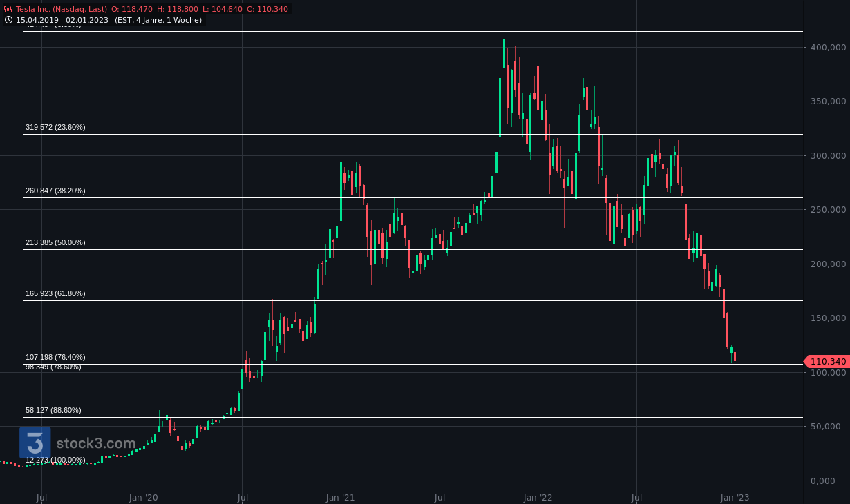
Task: Select the 98,349 (78.60%) Fibonacci label
Action: click(53, 367)
